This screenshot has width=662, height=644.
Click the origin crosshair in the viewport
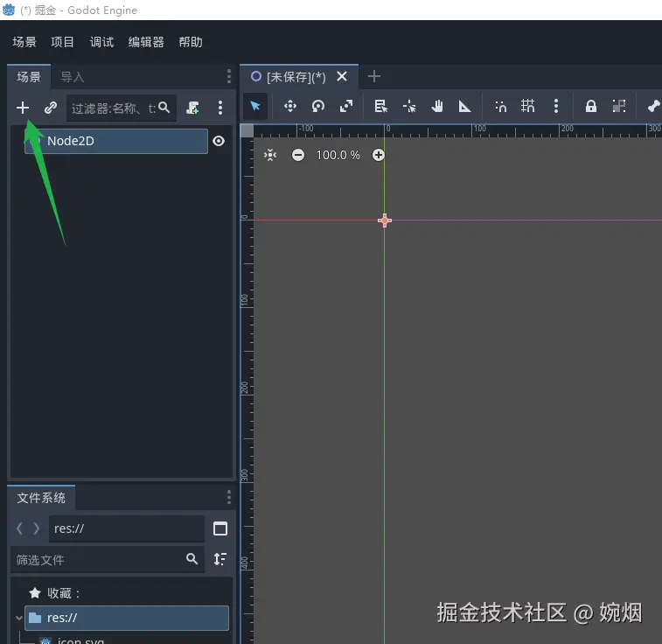[385, 220]
